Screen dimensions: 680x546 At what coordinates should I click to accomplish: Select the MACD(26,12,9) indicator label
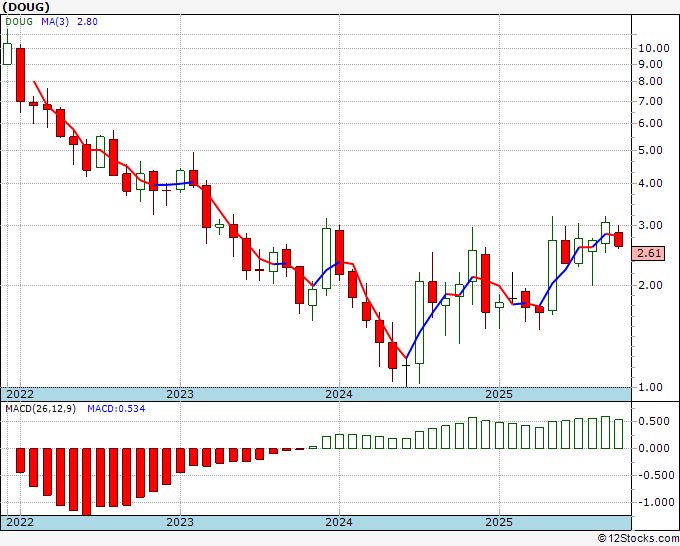[x=42, y=408]
